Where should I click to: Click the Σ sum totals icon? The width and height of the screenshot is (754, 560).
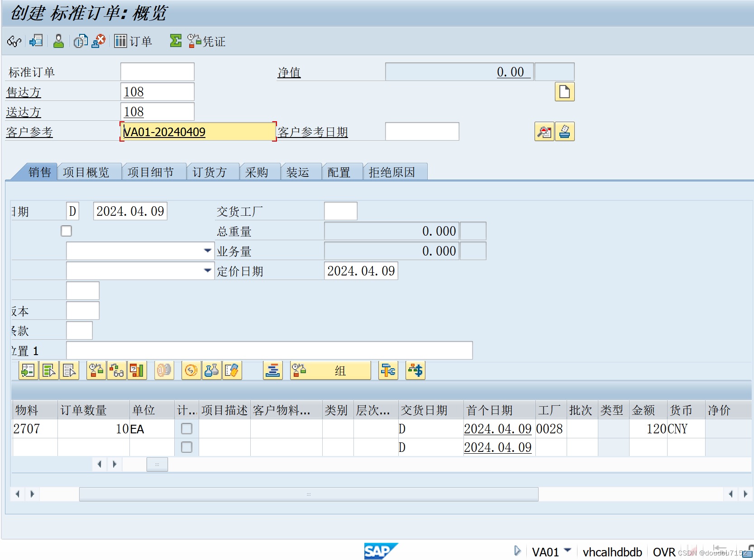coord(176,41)
